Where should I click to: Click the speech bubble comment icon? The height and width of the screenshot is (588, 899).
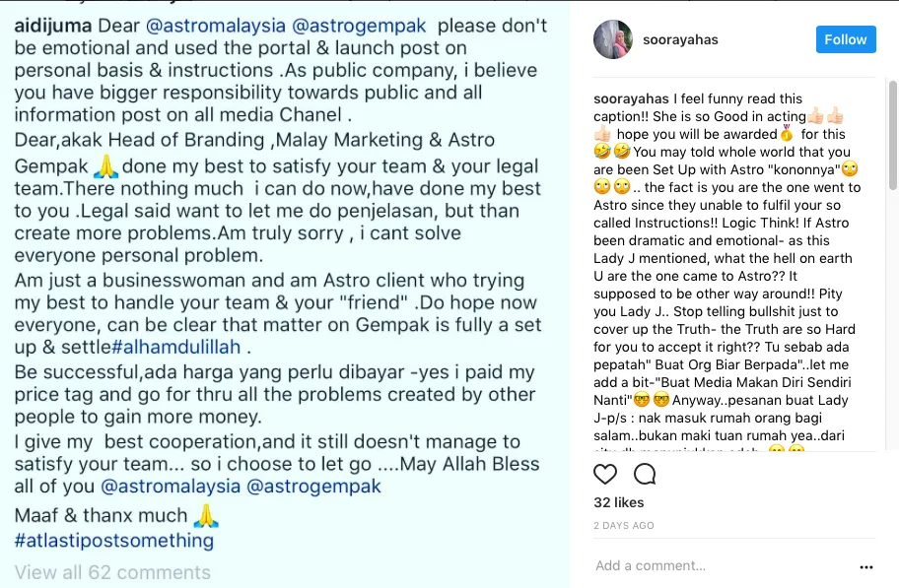645,474
